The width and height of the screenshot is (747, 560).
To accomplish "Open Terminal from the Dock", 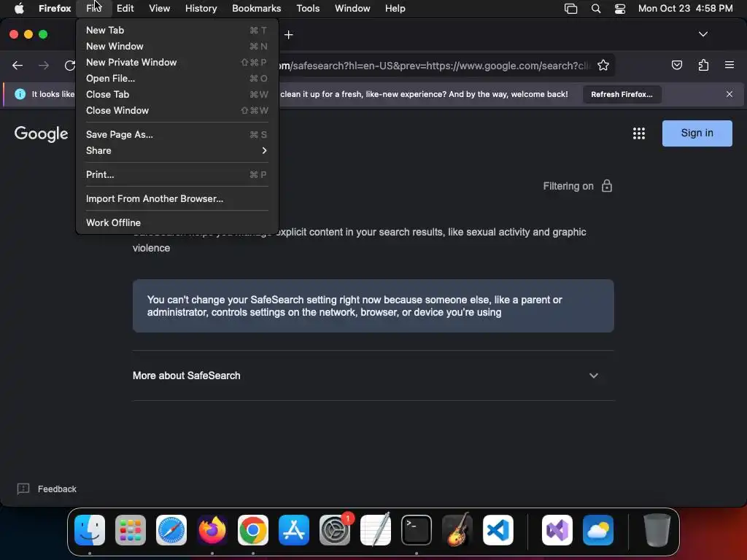I will pyautogui.click(x=417, y=530).
